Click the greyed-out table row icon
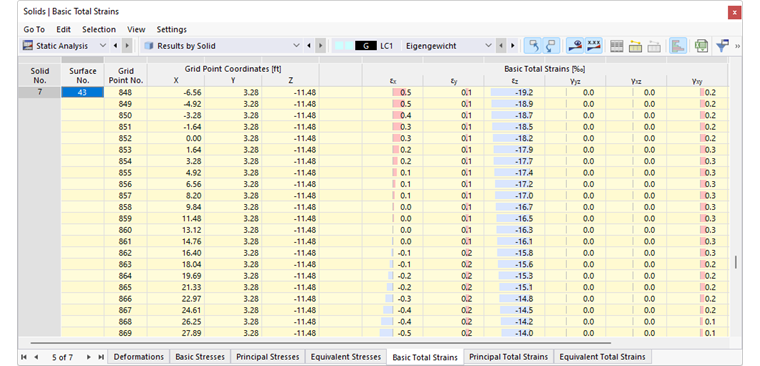The width and height of the screenshot is (760, 366). pos(654,46)
